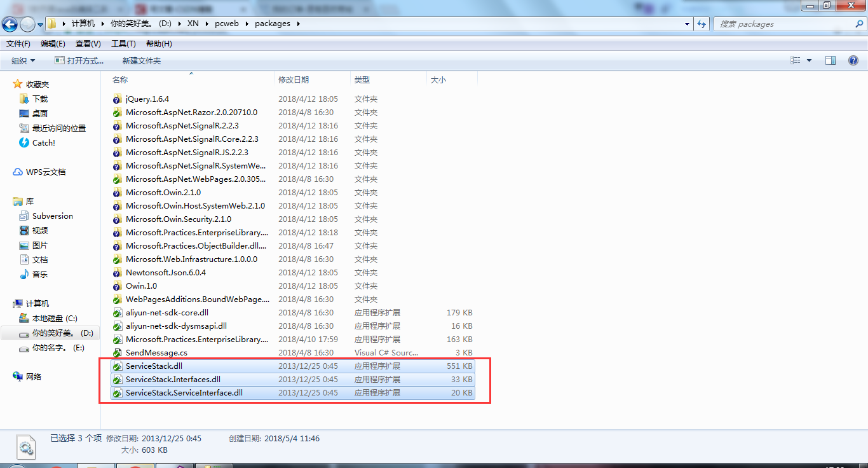Open the view options dropdown arrow
The height and width of the screenshot is (468, 868).
click(x=809, y=60)
